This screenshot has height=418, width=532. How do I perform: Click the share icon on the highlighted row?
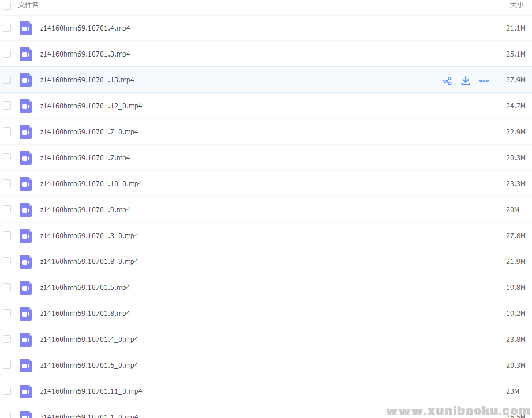coord(447,81)
